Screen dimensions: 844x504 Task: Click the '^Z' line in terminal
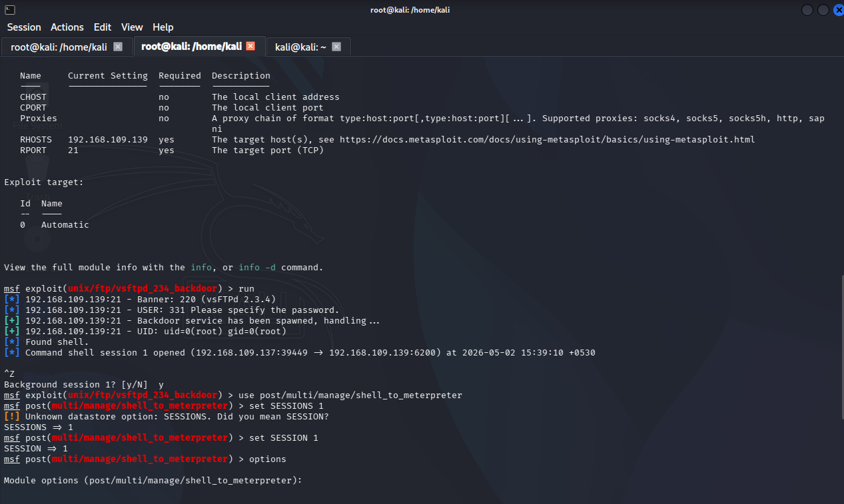[9, 374]
